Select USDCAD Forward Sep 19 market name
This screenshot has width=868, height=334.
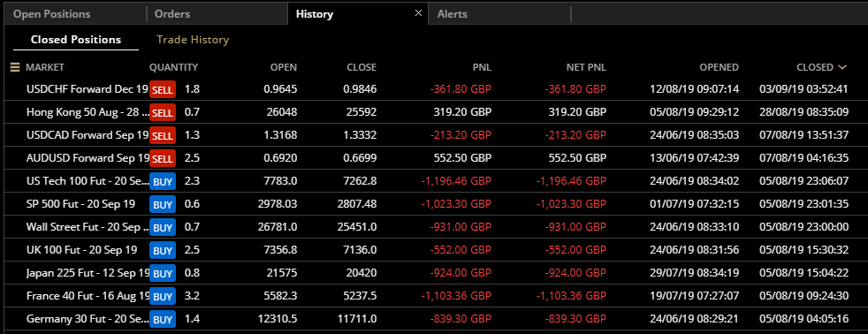(88, 135)
